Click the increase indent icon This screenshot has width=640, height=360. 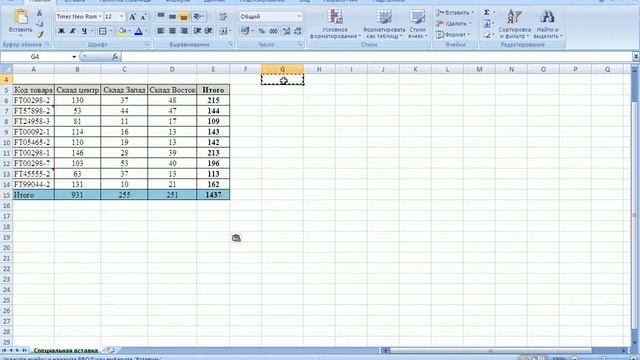(209, 31)
